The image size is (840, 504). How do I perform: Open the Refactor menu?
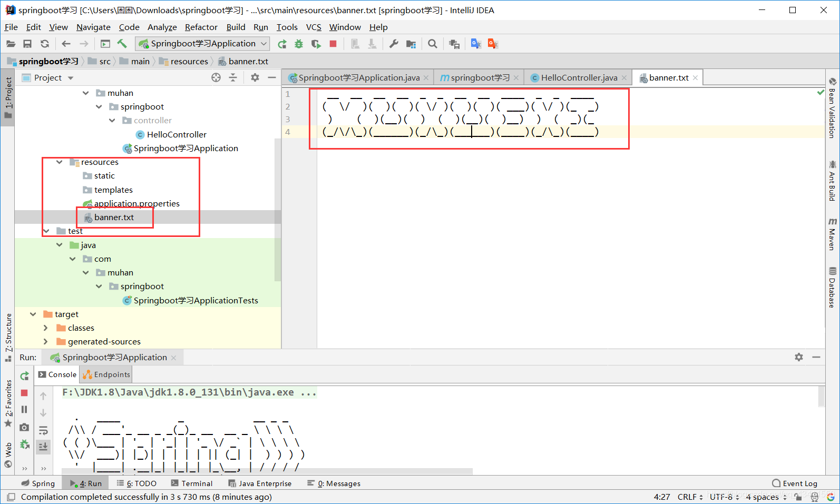coord(201,27)
